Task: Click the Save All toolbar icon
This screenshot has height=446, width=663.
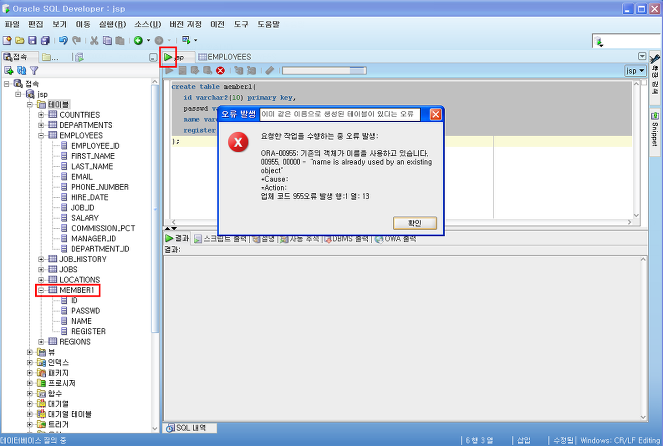Action: tap(45, 40)
